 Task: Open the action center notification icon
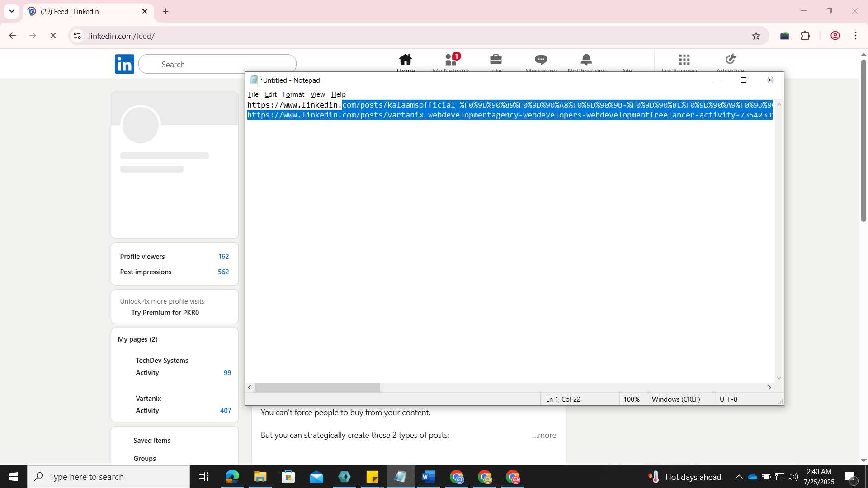pyautogui.click(x=850, y=477)
